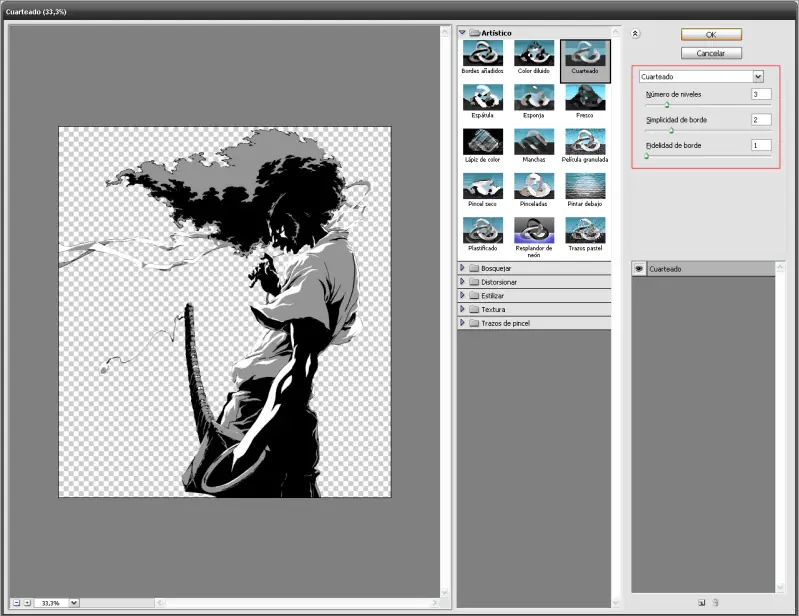Click the 33,3% zoom level field
Screen dimensions: 799x616
click(x=51, y=603)
